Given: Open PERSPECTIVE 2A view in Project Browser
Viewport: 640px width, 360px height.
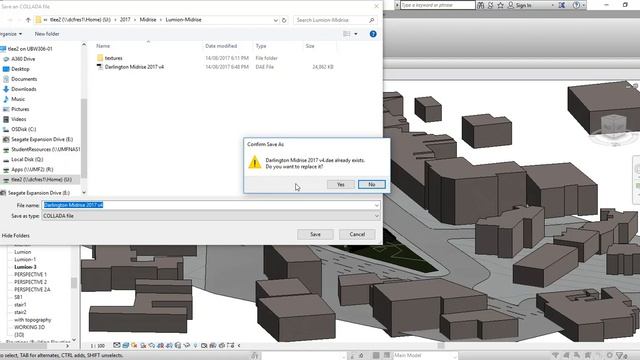Looking at the screenshot, I should pos(32,289).
